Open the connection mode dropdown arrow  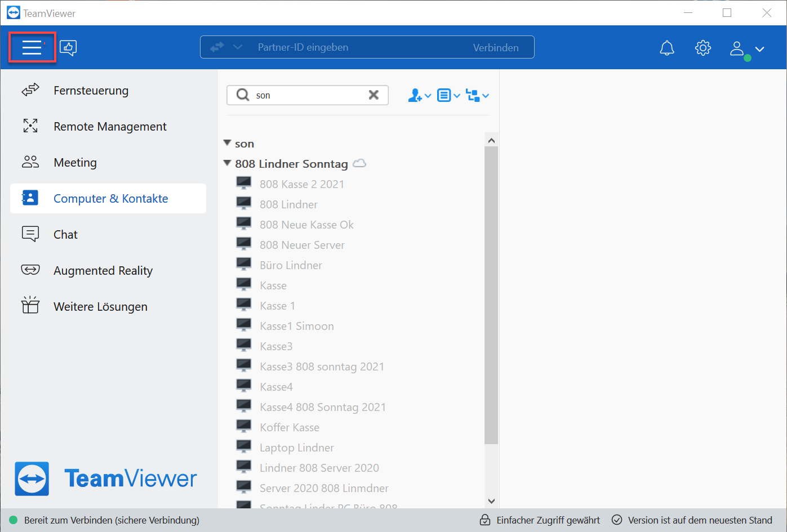[238, 47]
